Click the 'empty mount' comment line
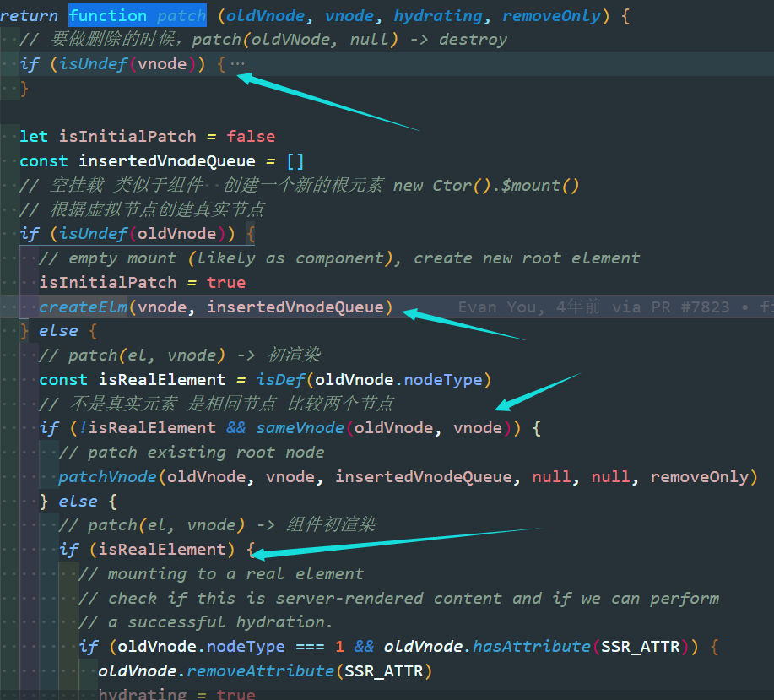774x700 pixels. pos(339,258)
